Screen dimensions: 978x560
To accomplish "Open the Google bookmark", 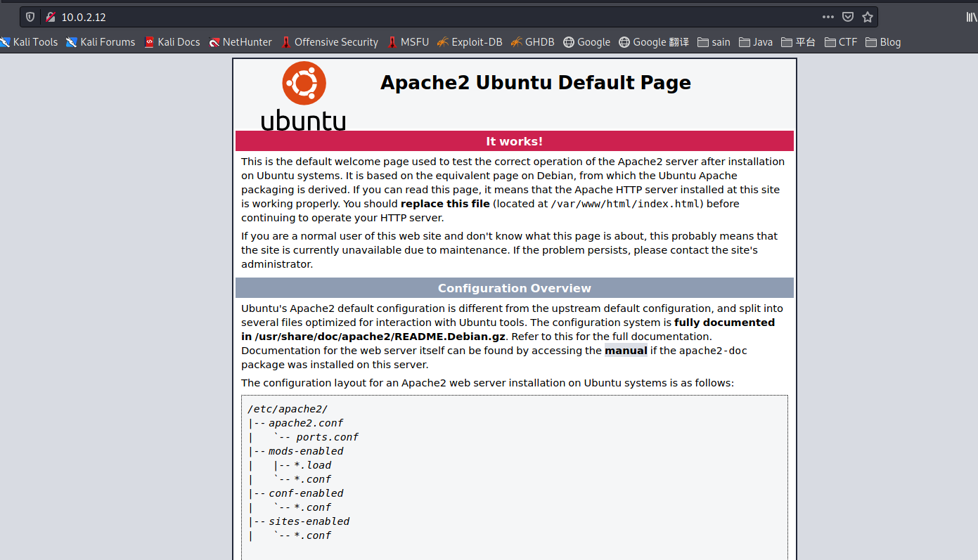I will click(586, 42).
